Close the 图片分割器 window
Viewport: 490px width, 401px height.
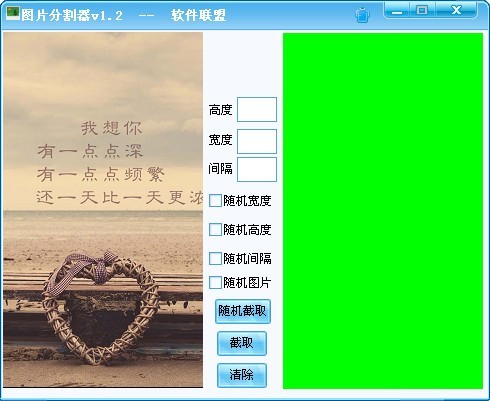coord(456,10)
